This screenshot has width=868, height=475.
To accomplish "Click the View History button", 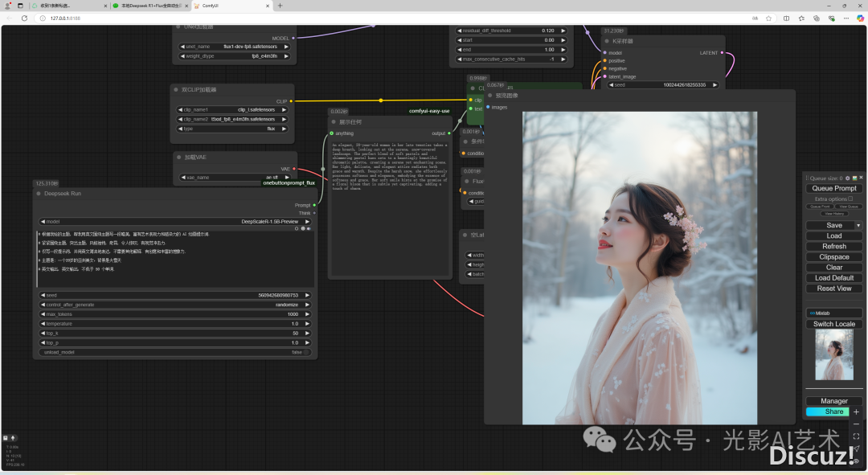I will pyautogui.click(x=833, y=213).
